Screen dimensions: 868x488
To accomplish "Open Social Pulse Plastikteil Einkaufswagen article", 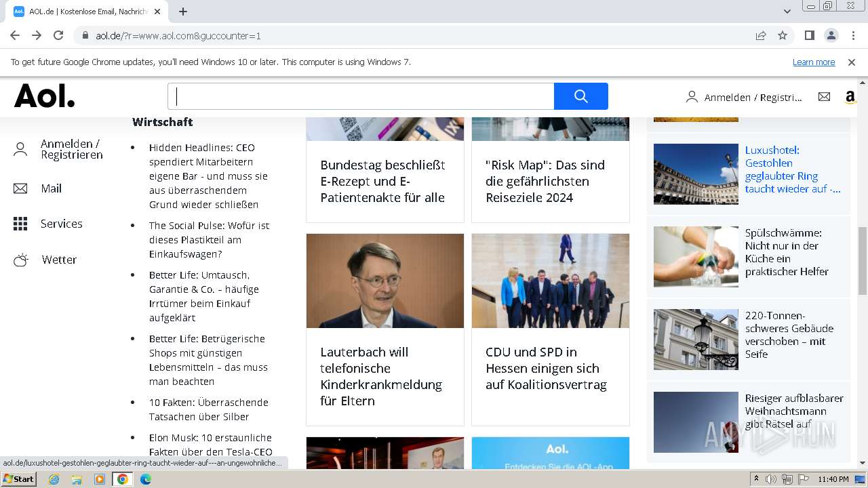I will tap(209, 240).
